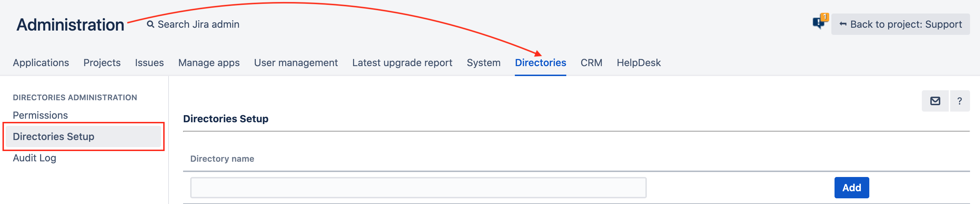Screen dimensions: 980x204
Task: Focus the Directory name input field
Action: 418,188
